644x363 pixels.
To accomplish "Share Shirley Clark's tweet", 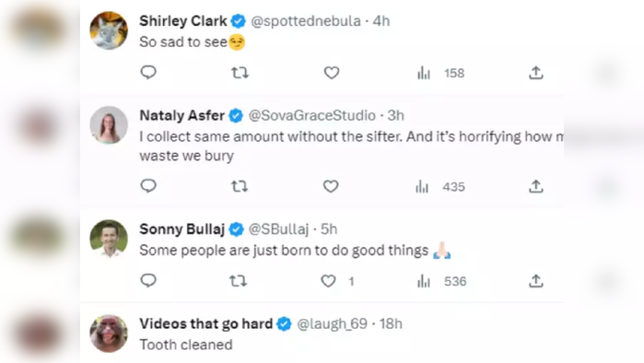I will [x=536, y=73].
